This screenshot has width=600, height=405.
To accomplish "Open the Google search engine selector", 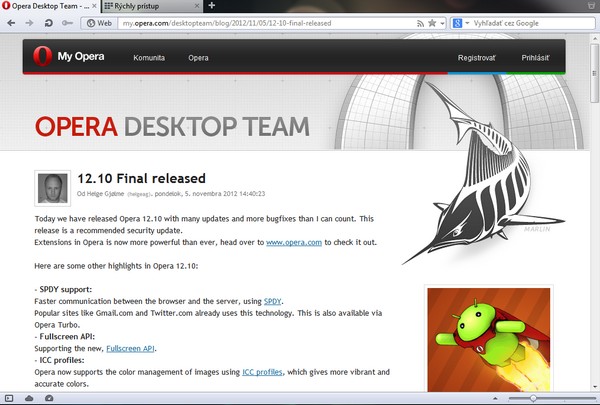I will (x=461, y=23).
